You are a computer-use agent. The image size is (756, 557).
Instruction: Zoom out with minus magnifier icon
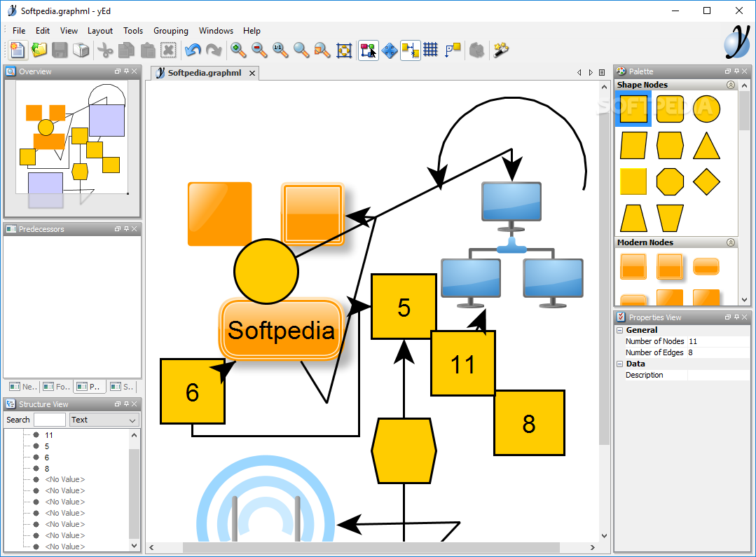pos(259,50)
